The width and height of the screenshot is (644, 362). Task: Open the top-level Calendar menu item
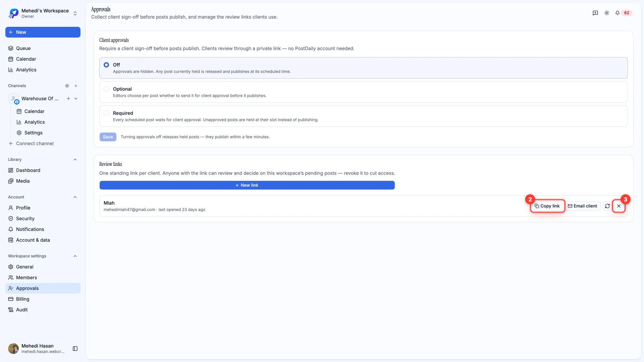(x=43, y=59)
